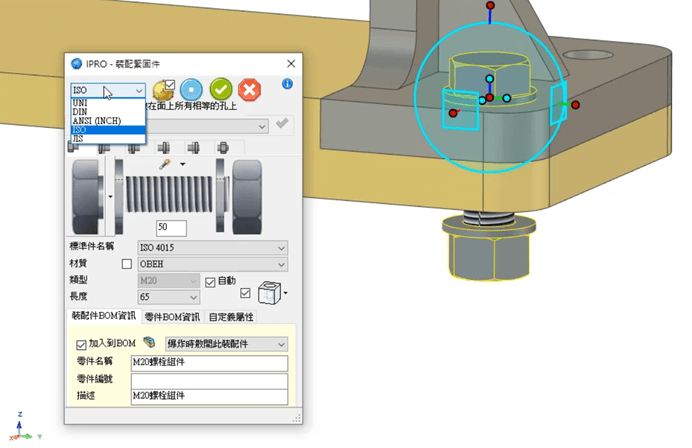Click the threaded shaft image

point(169,194)
